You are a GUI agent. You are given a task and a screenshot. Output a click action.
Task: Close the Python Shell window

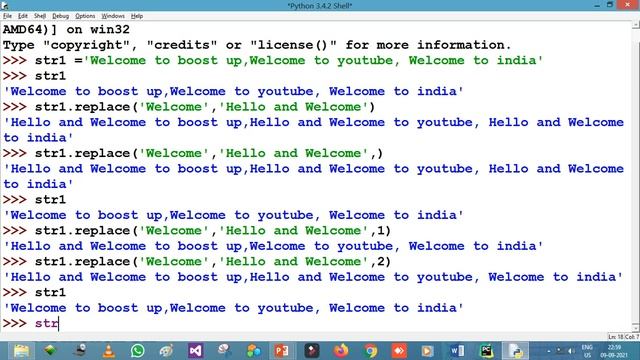click(x=628, y=5)
